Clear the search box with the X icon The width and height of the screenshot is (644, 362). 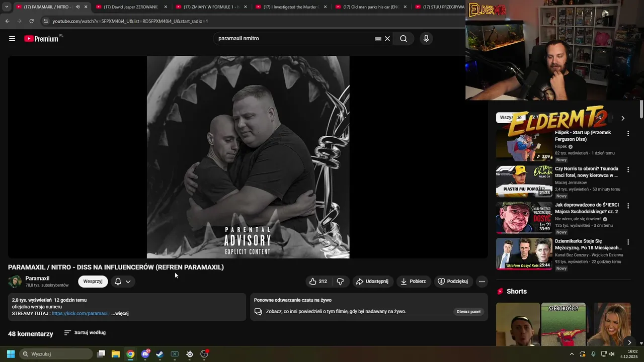click(x=387, y=39)
